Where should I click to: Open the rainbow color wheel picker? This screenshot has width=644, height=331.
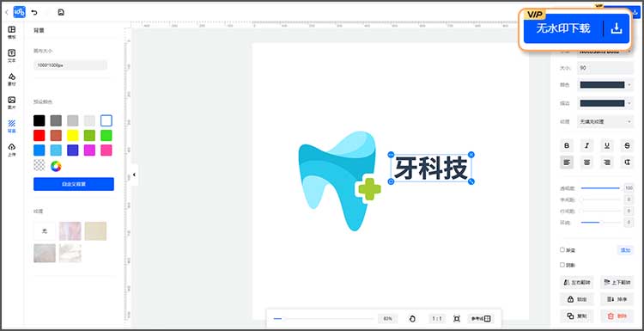(56, 166)
